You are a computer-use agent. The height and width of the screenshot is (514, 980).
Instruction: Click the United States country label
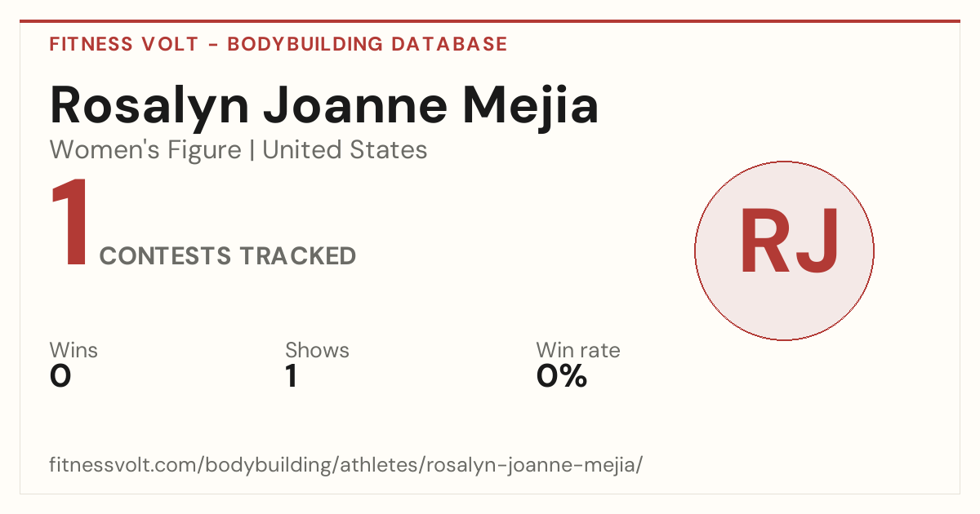click(x=345, y=150)
